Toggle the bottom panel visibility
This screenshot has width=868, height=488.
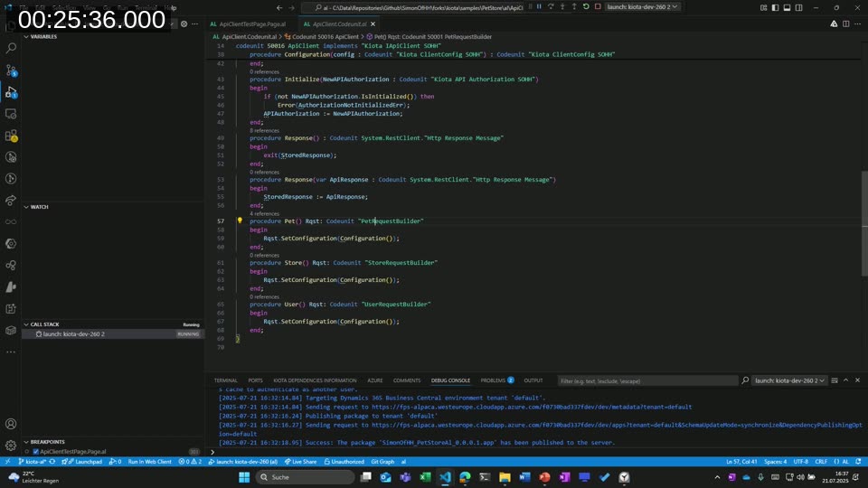pos(787,8)
